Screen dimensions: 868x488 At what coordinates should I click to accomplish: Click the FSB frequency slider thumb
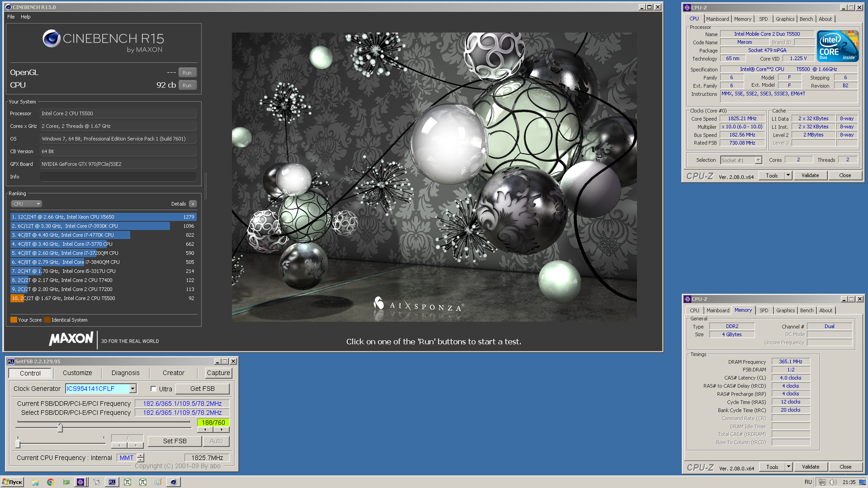60,427
